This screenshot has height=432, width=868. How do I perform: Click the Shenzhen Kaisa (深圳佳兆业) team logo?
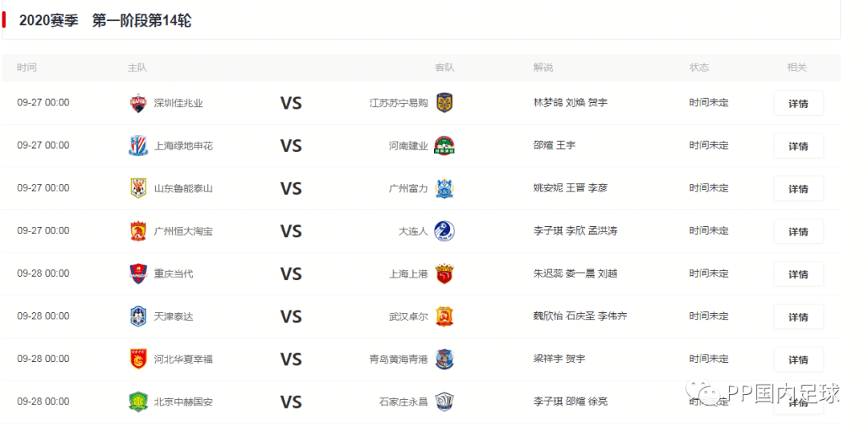click(138, 103)
